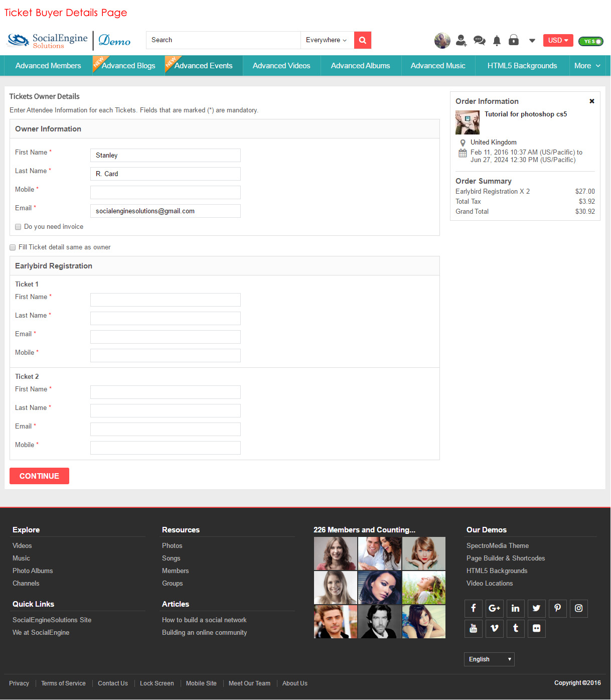Open the English language selector
The width and height of the screenshot is (611, 700).
[x=489, y=659]
